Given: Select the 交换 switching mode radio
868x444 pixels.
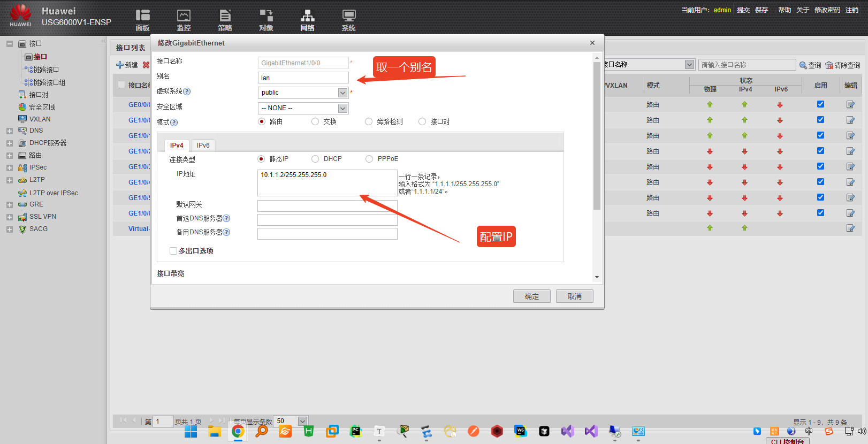Looking at the screenshot, I should tap(315, 121).
